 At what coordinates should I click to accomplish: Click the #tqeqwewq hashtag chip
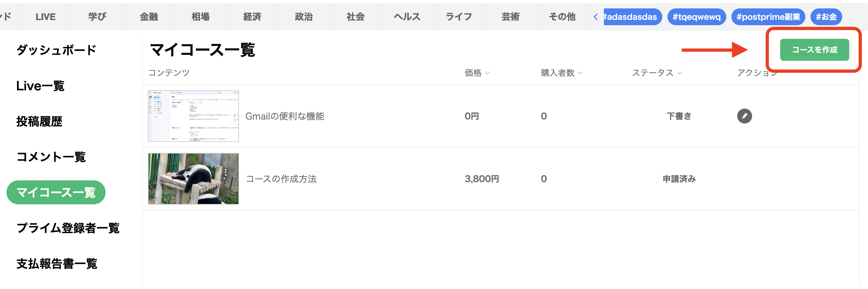(x=696, y=17)
